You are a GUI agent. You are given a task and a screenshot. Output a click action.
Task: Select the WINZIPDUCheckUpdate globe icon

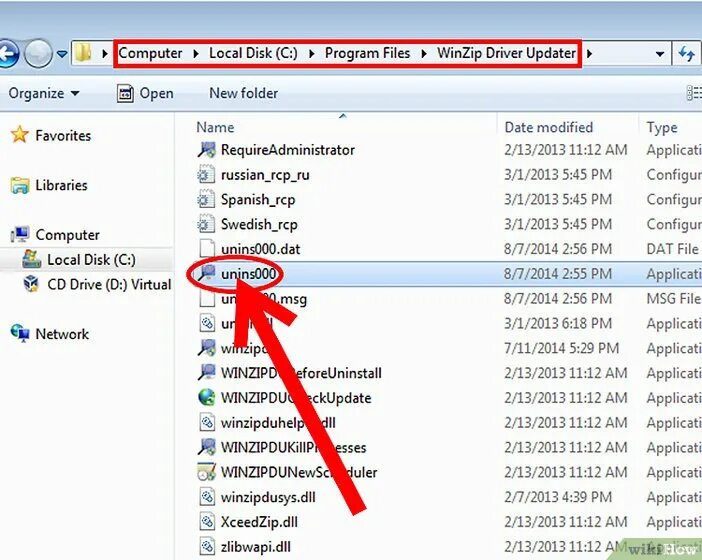206,397
